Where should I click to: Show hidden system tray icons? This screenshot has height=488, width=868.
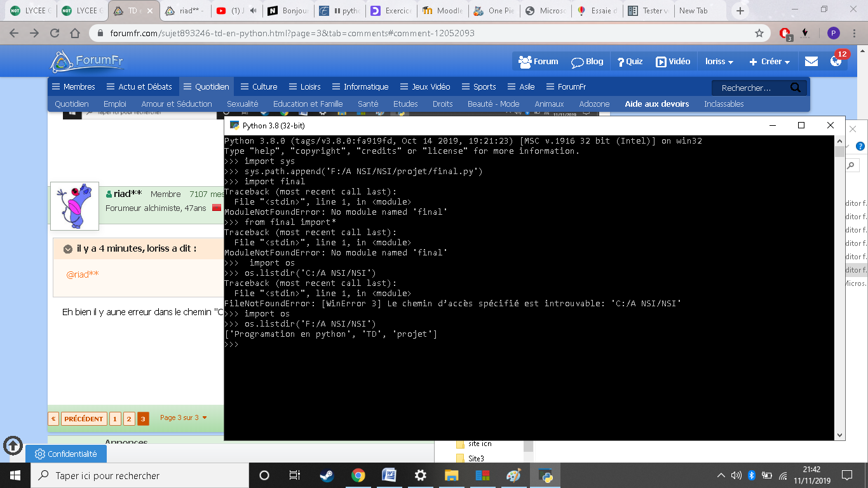point(721,475)
